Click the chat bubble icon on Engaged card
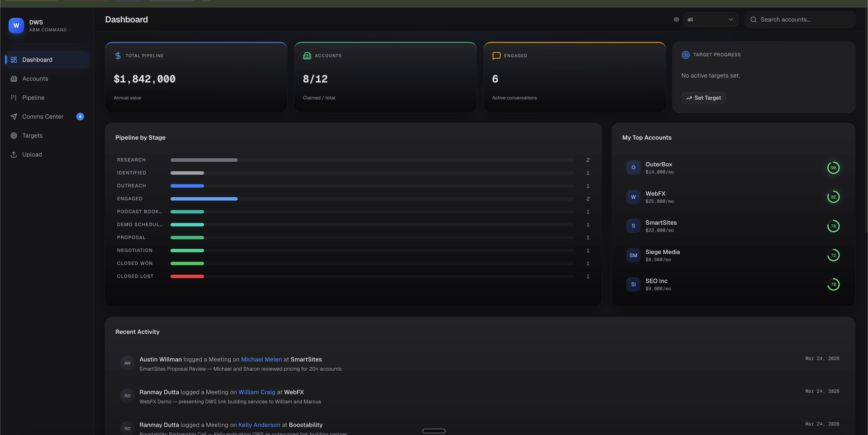This screenshot has width=868, height=435. (496, 56)
